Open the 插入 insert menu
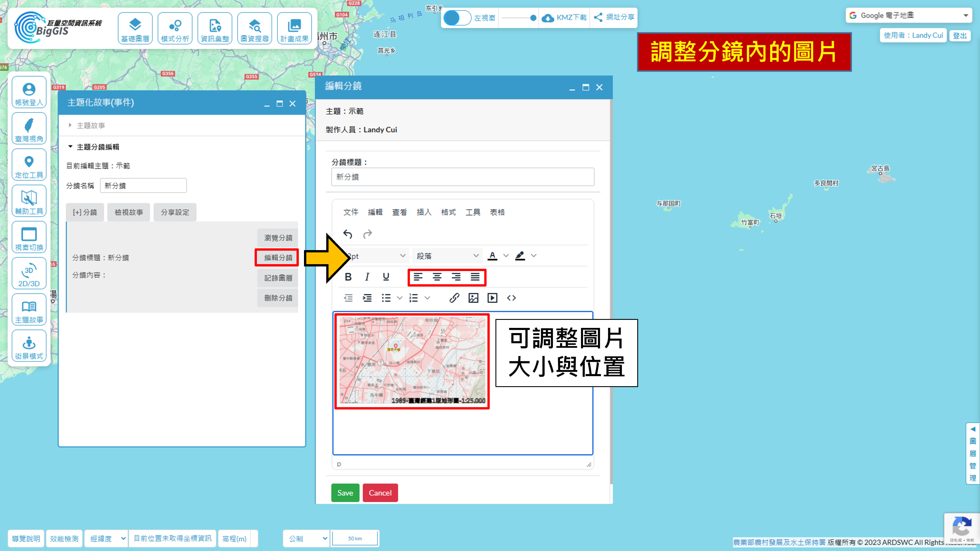The width and height of the screenshot is (980, 551). pyautogui.click(x=424, y=212)
